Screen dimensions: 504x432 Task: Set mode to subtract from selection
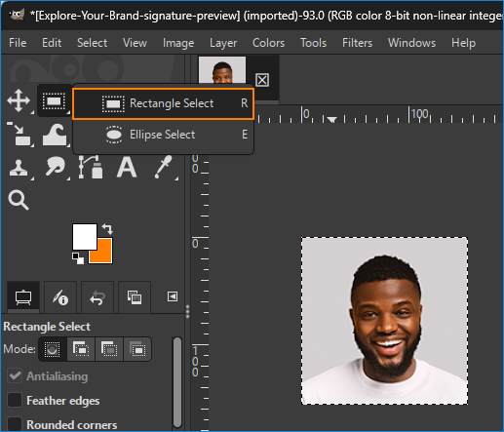(109, 349)
